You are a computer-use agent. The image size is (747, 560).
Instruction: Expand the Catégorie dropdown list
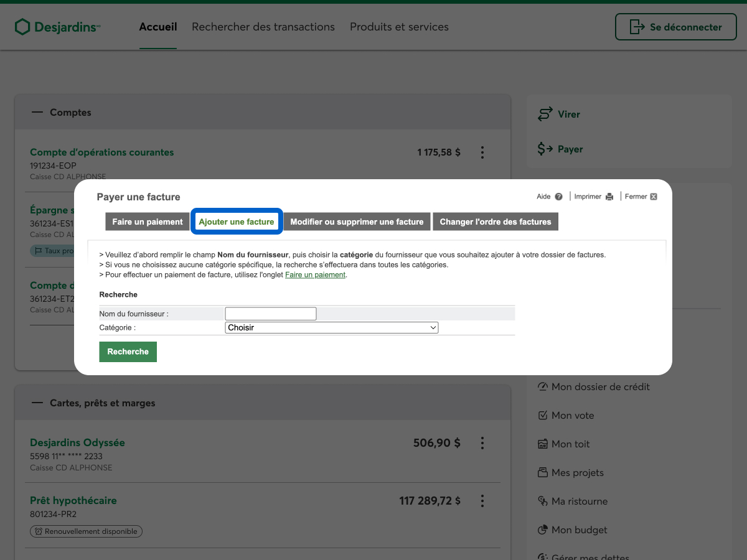[x=331, y=328]
